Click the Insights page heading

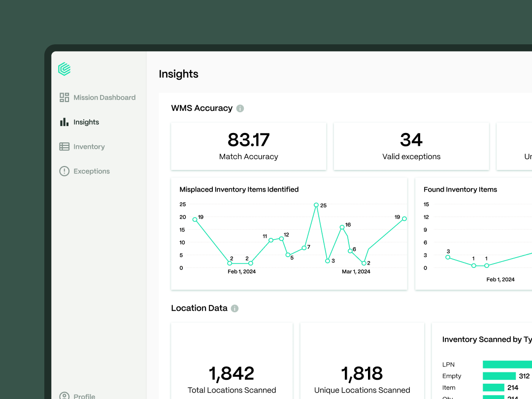pyautogui.click(x=178, y=74)
